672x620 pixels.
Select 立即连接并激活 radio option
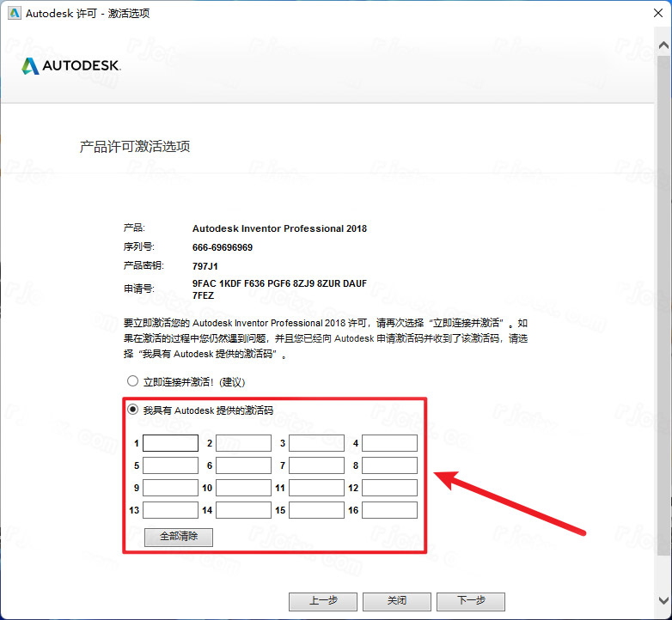(133, 381)
